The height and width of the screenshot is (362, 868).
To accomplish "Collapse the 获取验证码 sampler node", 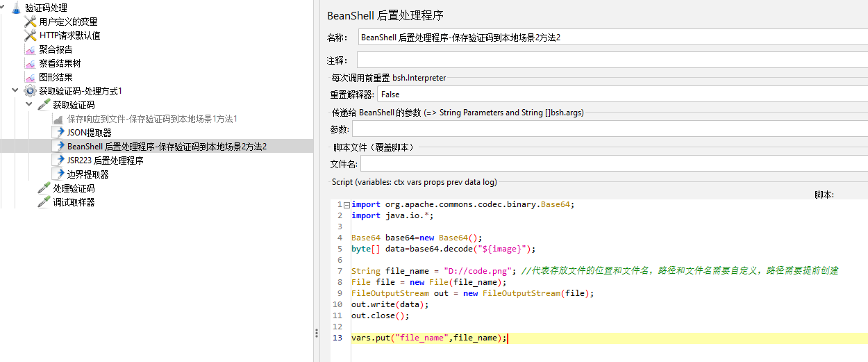I will tap(29, 105).
